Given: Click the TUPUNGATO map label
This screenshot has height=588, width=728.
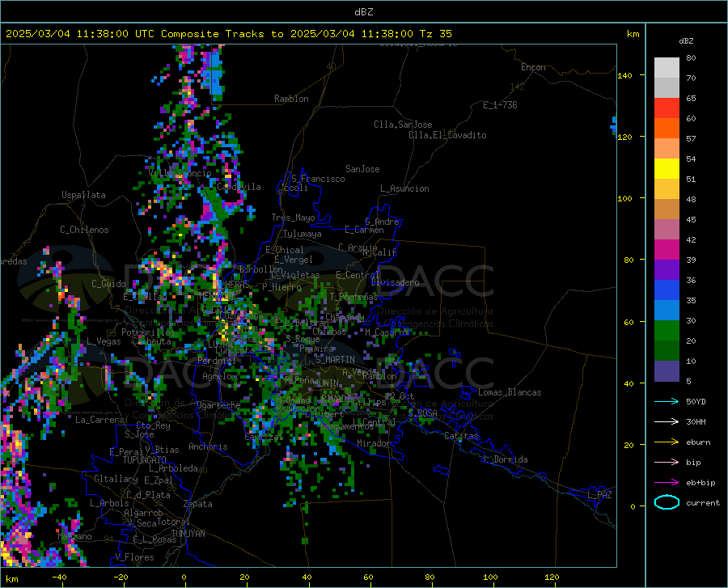Looking at the screenshot, I should point(145,460).
